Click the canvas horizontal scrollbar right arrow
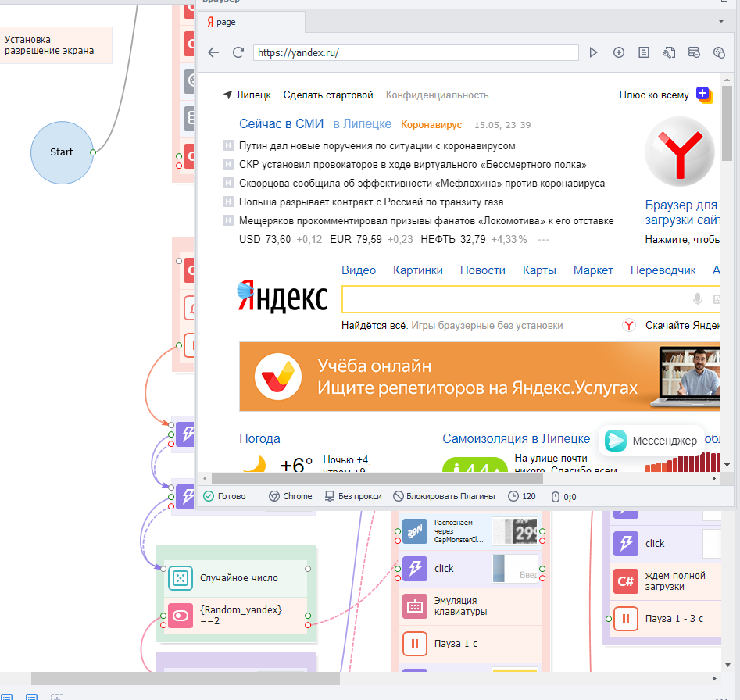This screenshot has width=740, height=700. (714, 678)
